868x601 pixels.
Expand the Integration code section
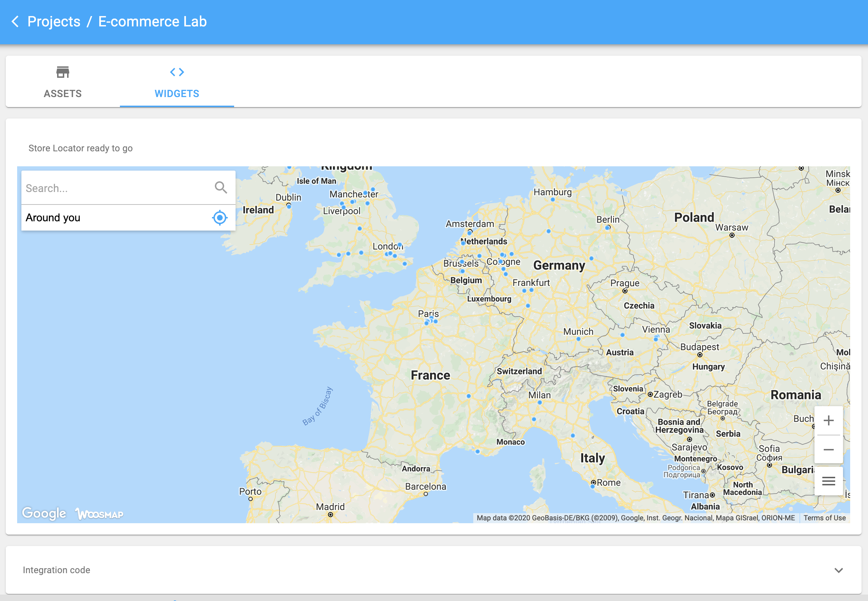[x=56, y=570]
